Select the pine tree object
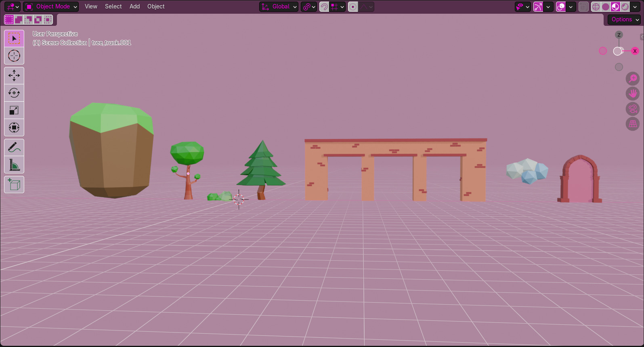The height and width of the screenshot is (347, 644). (x=262, y=169)
